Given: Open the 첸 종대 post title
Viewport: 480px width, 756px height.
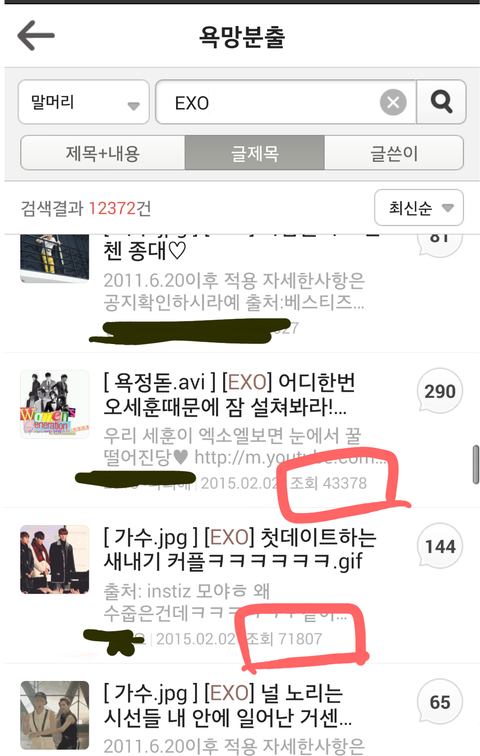Looking at the screenshot, I should [x=145, y=251].
